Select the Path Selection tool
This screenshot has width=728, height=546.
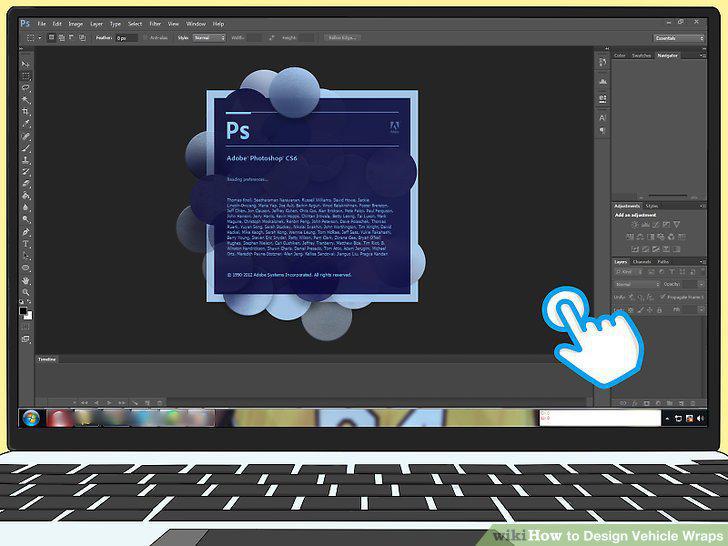[x=26, y=256]
